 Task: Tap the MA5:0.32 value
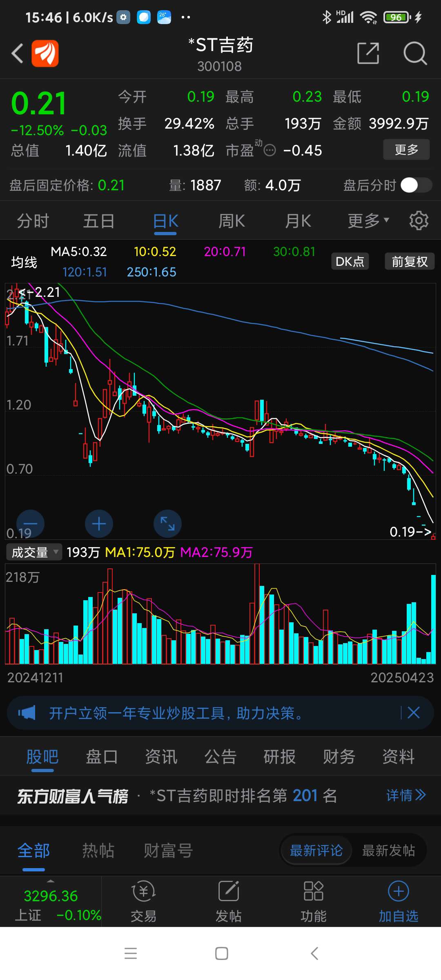point(79,252)
